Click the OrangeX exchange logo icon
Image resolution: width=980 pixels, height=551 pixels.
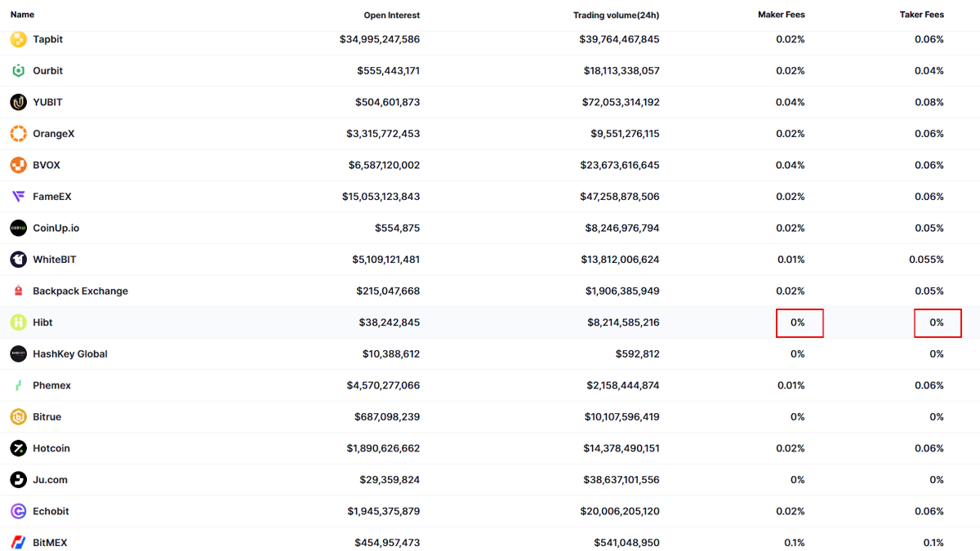(x=18, y=134)
